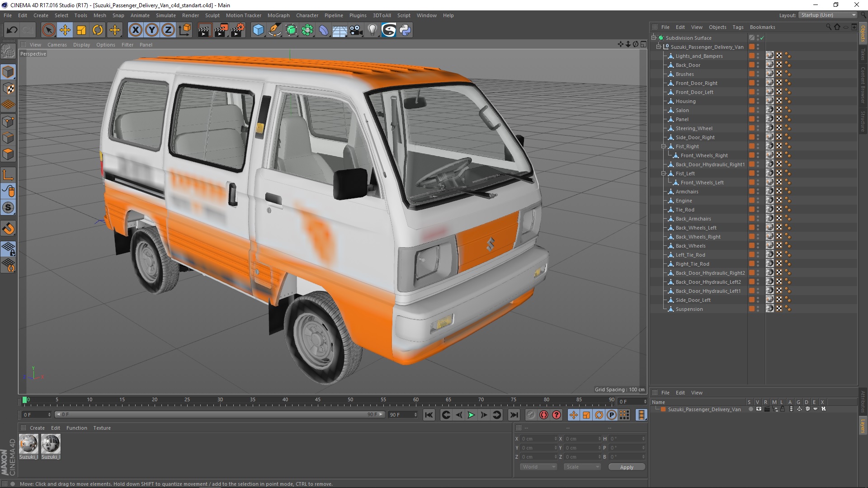
Task: Select Back_Wheels_Left object in tree
Action: (696, 228)
